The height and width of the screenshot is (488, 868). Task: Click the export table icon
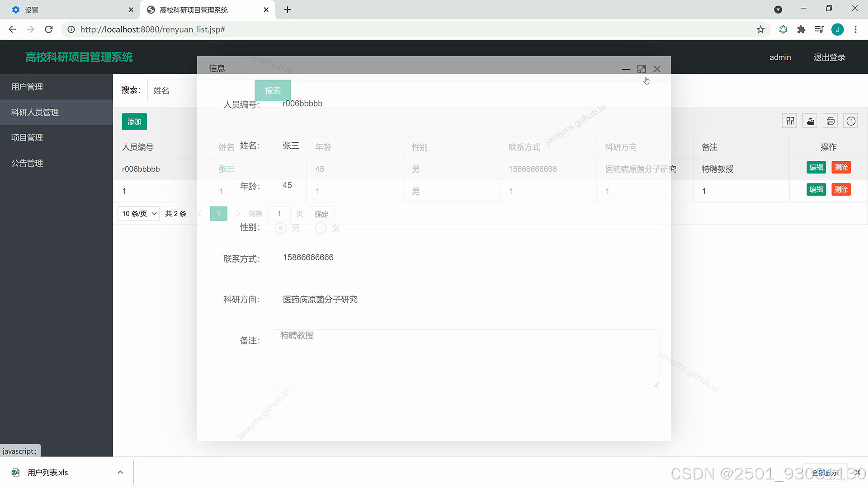[810, 121]
